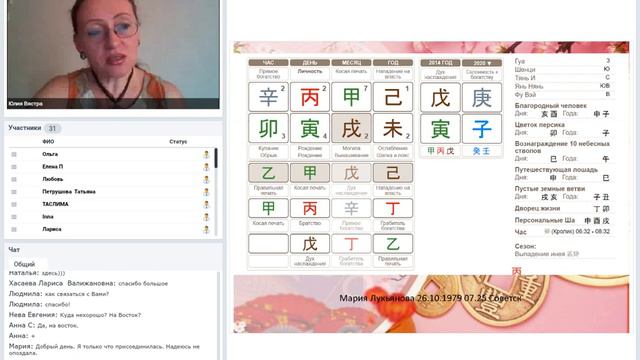Select the 戊 stem tile under 2014 ГОД
Screen dimensions: 640x360
440,98
